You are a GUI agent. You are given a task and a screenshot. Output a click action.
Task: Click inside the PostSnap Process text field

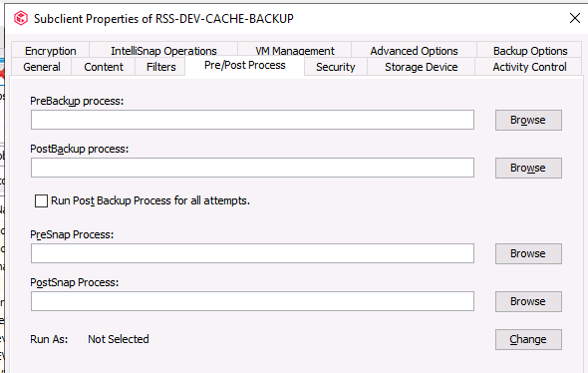coord(252,301)
